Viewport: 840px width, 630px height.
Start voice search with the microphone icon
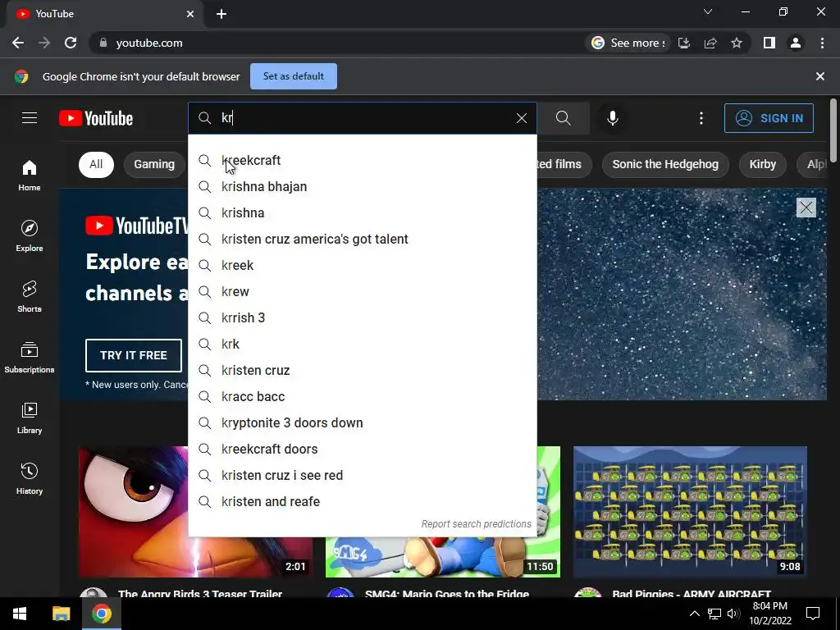pyautogui.click(x=612, y=118)
